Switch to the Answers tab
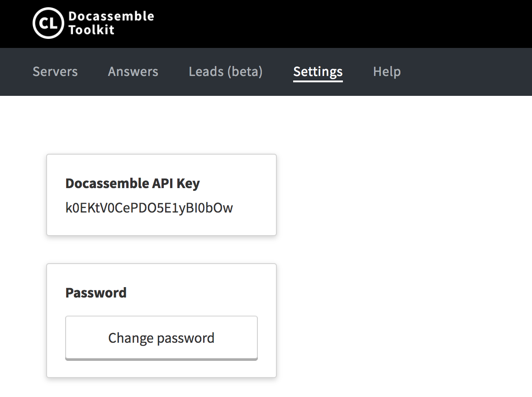The width and height of the screenshot is (532, 397). 133,71
